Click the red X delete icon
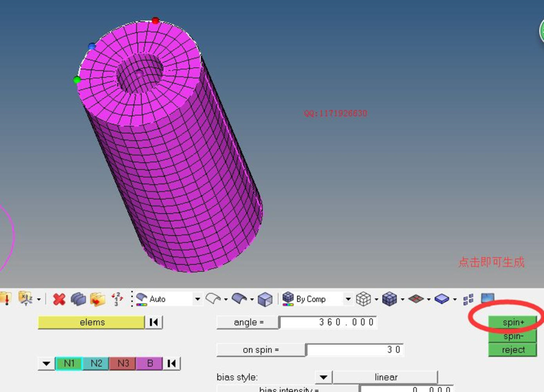This screenshot has height=392, width=544. point(59,299)
